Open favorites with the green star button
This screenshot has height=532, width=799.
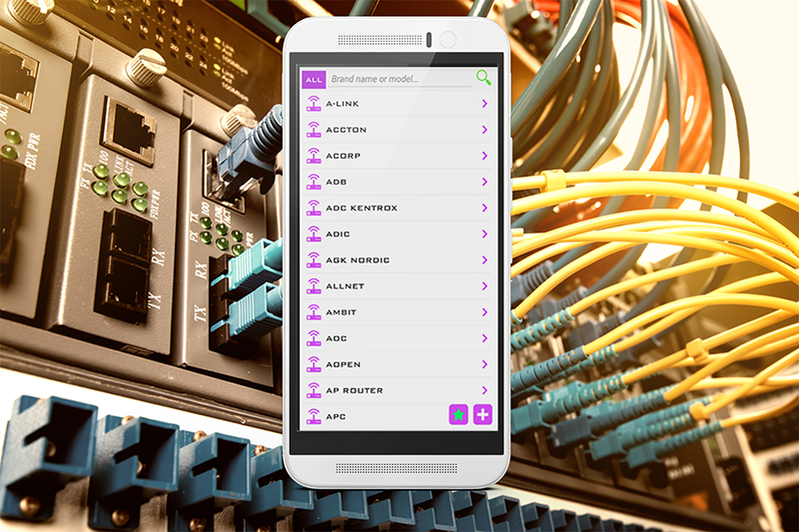point(458,414)
